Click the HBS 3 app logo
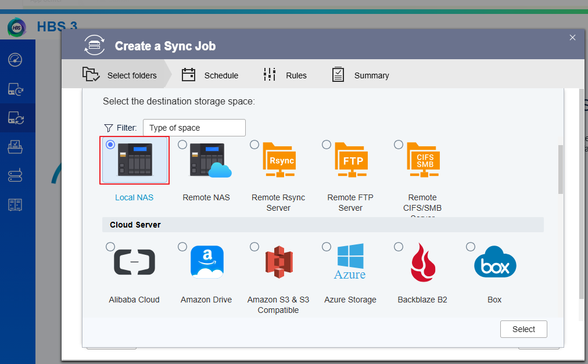The width and height of the screenshot is (588, 364). click(17, 27)
